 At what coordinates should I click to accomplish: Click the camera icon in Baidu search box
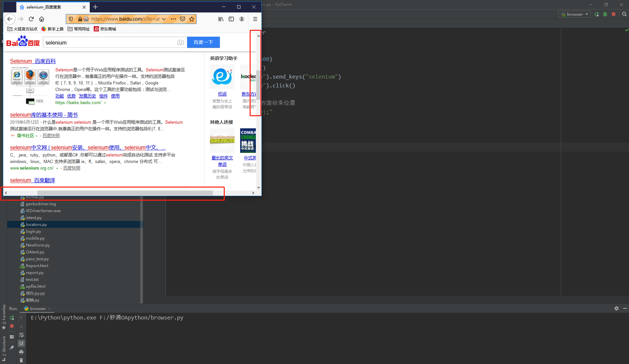[181, 42]
